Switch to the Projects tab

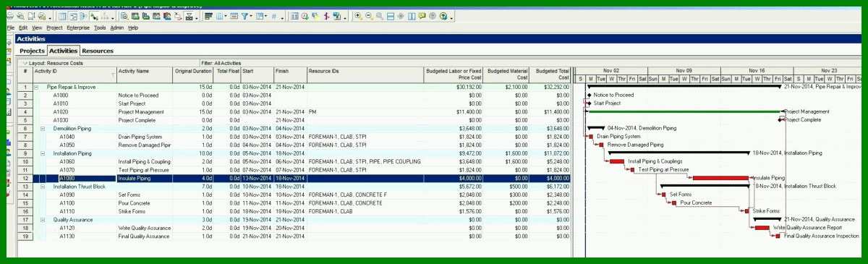[x=32, y=51]
